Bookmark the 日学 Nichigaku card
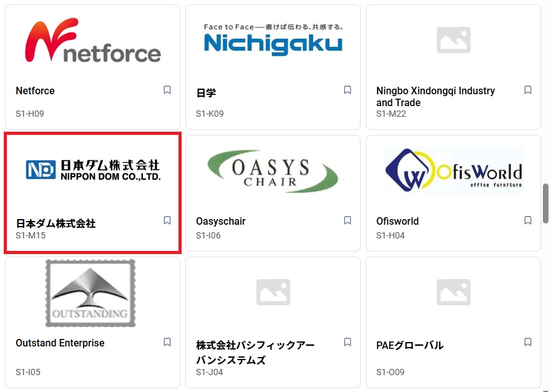This screenshot has height=392, width=551. point(348,90)
